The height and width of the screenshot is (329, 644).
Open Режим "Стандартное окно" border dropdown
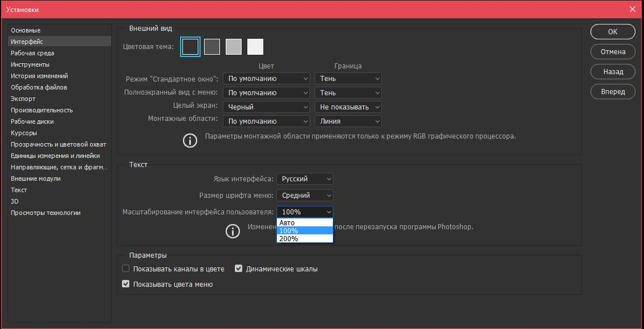(348, 79)
